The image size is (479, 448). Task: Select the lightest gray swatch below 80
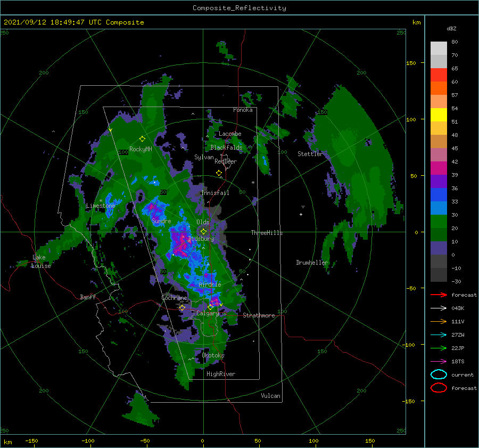point(439,48)
